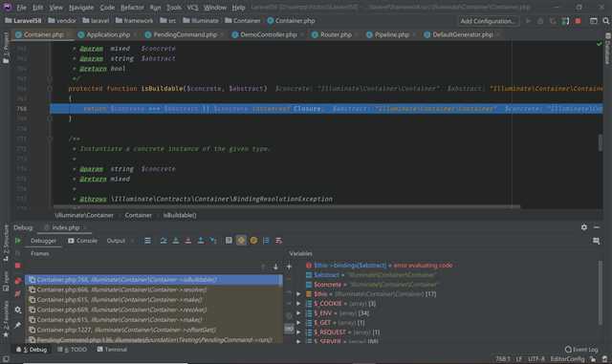Open debug panel settings gear
The height and width of the screenshot is (364, 612).
(584, 227)
